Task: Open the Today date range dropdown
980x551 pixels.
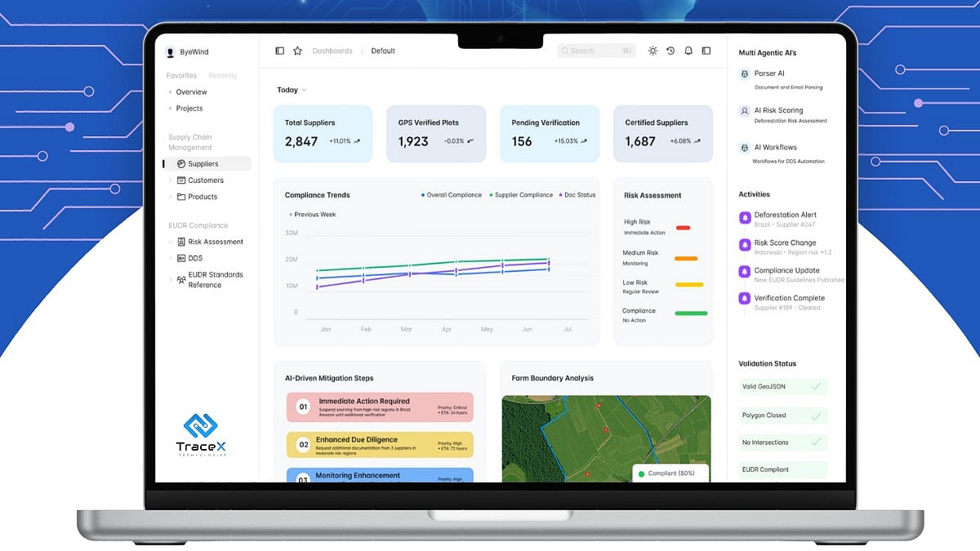Action: 292,90
